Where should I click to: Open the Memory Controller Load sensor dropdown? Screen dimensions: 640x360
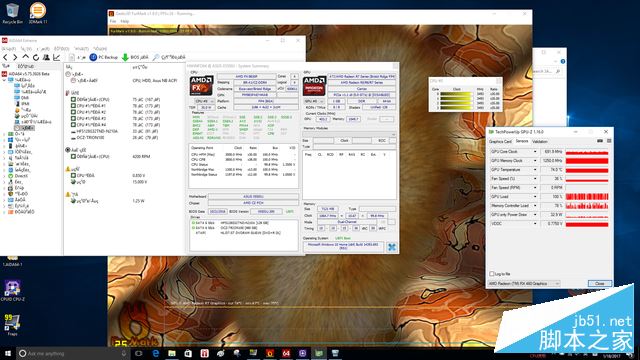535,206
